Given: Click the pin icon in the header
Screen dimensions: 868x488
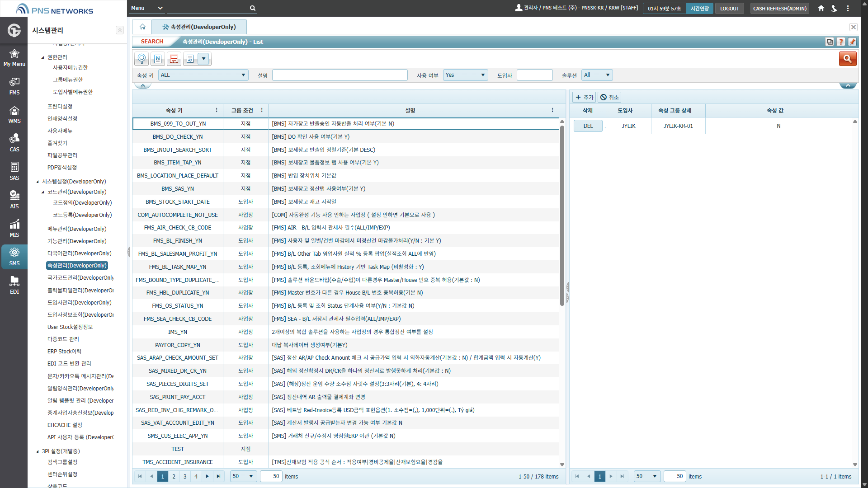Looking at the screenshot, I should pos(852,42).
